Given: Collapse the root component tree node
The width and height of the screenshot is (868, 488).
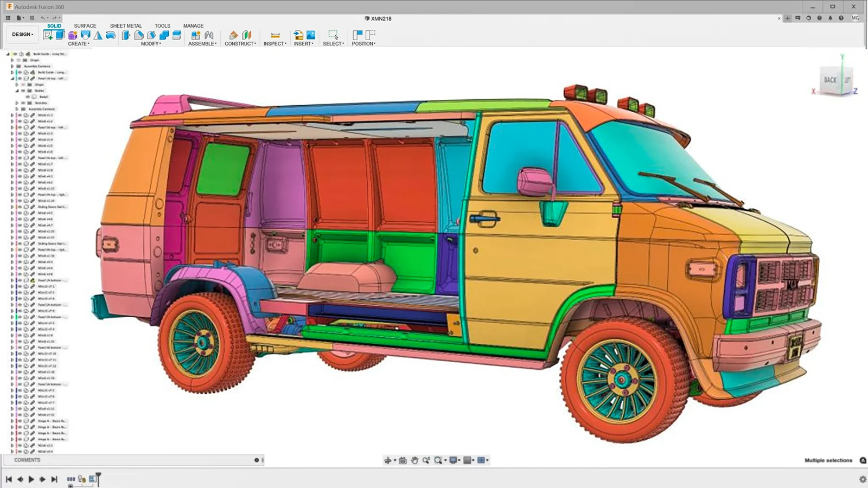Looking at the screenshot, I should tap(8, 54).
